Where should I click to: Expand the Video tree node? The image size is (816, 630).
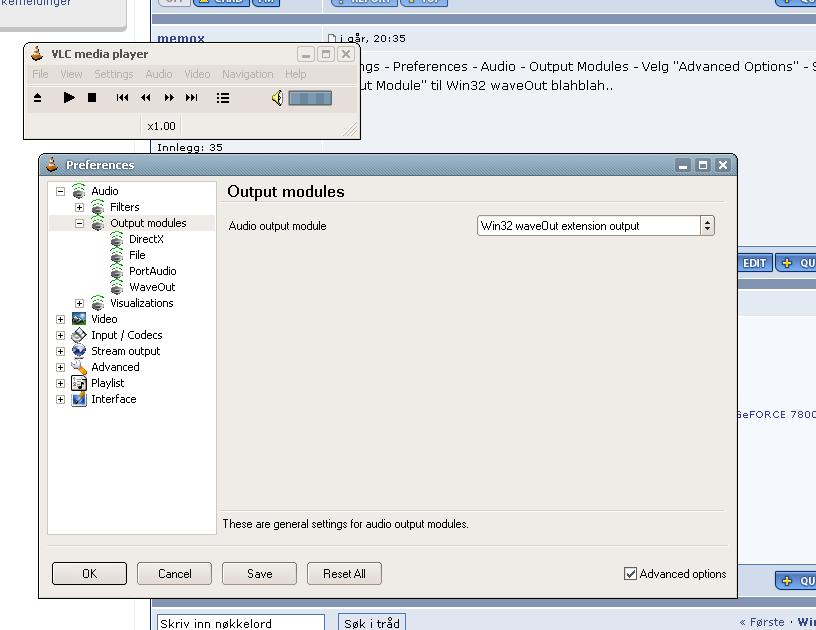[x=60, y=319]
